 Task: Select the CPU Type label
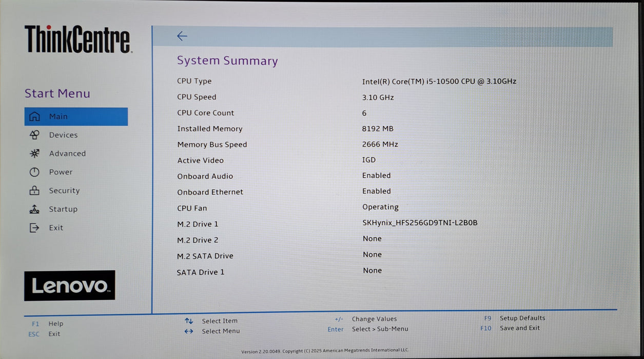pyautogui.click(x=194, y=81)
